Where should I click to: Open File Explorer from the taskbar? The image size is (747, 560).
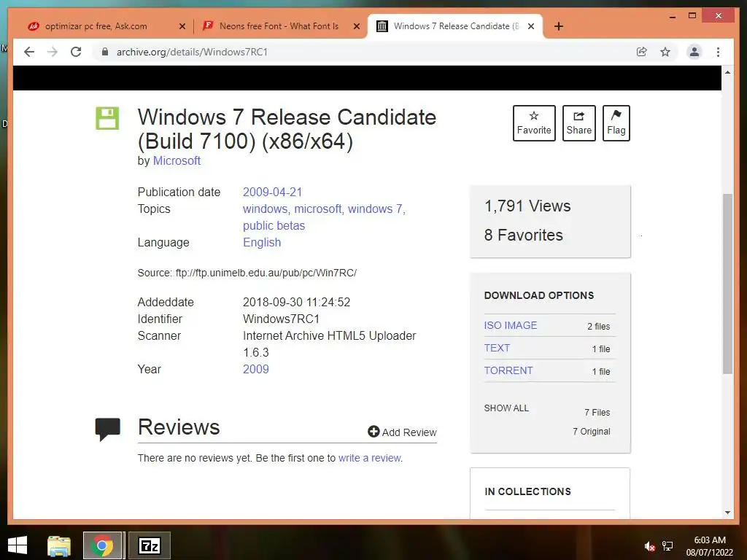(x=59, y=545)
